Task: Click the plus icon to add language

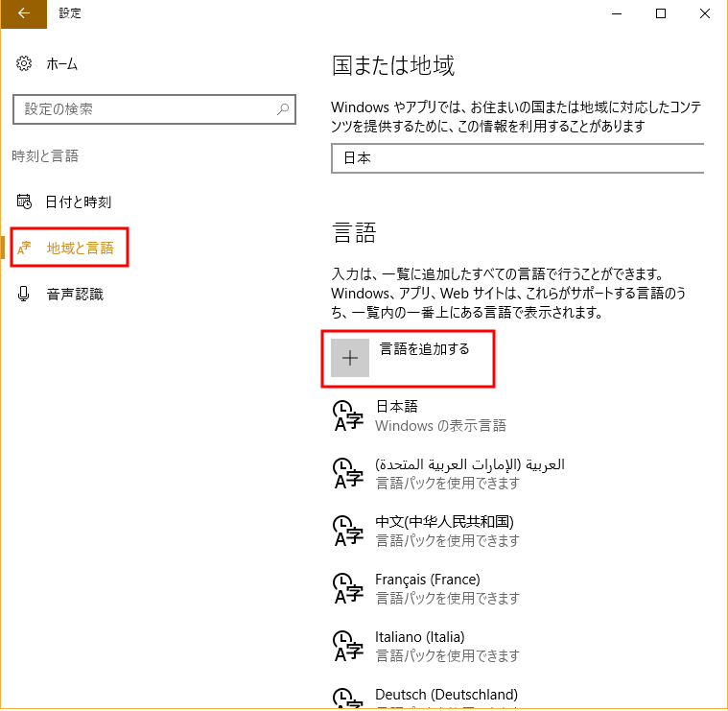Action: click(x=350, y=358)
